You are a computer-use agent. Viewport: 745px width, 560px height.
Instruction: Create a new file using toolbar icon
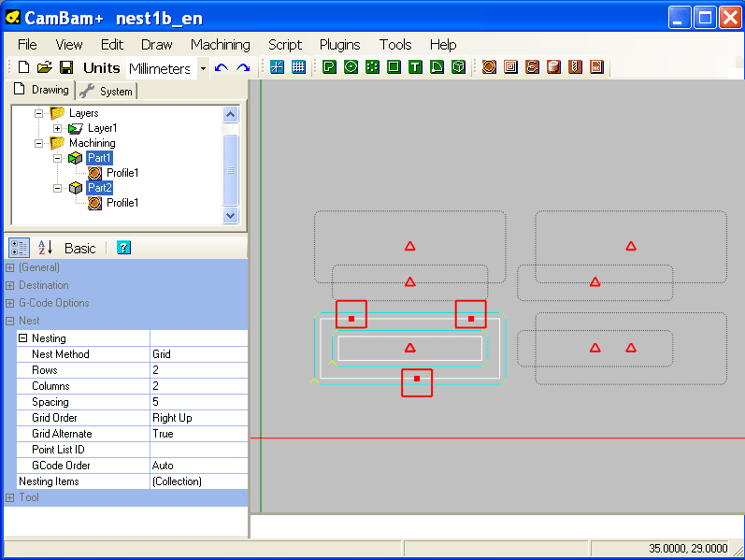24,67
